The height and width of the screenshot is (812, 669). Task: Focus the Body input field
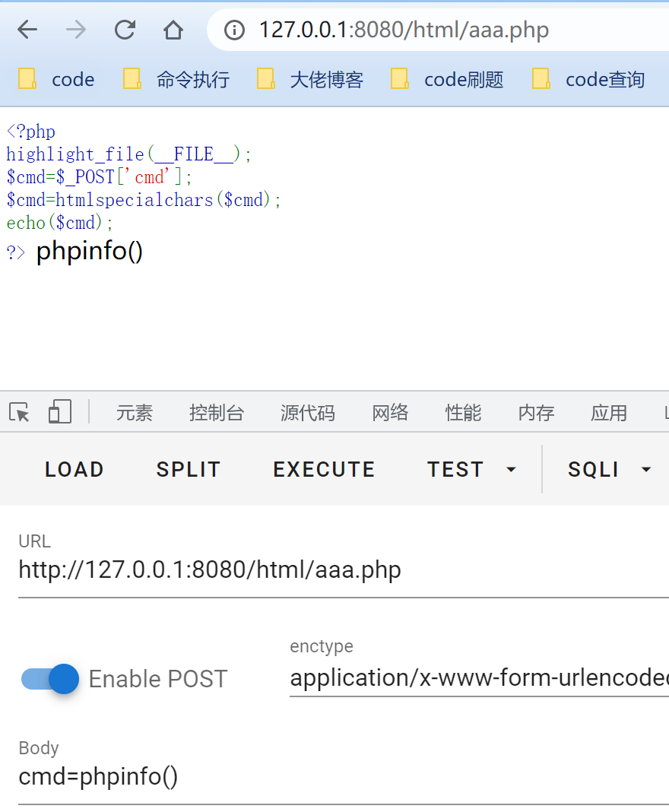point(342,777)
